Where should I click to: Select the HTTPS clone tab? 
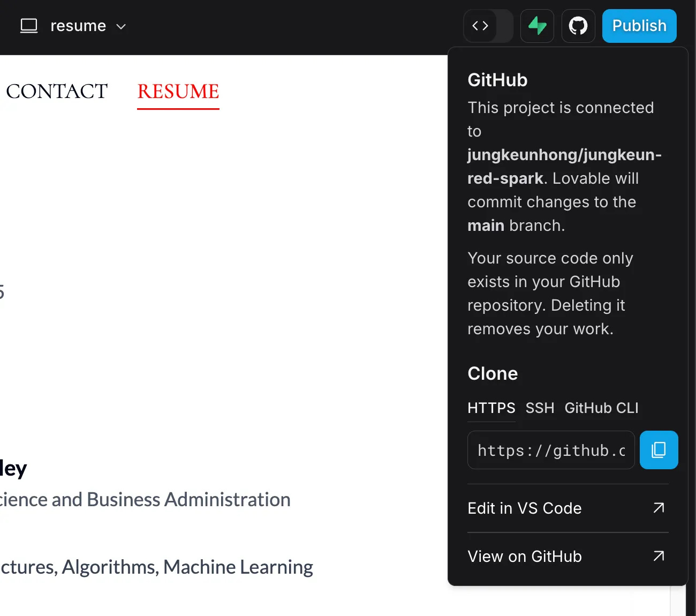491,408
